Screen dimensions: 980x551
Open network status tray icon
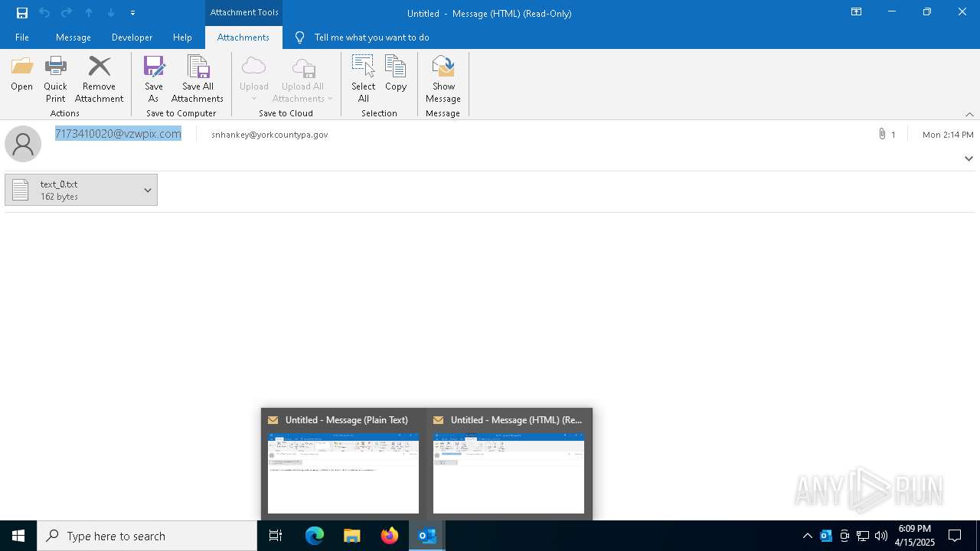tap(862, 536)
